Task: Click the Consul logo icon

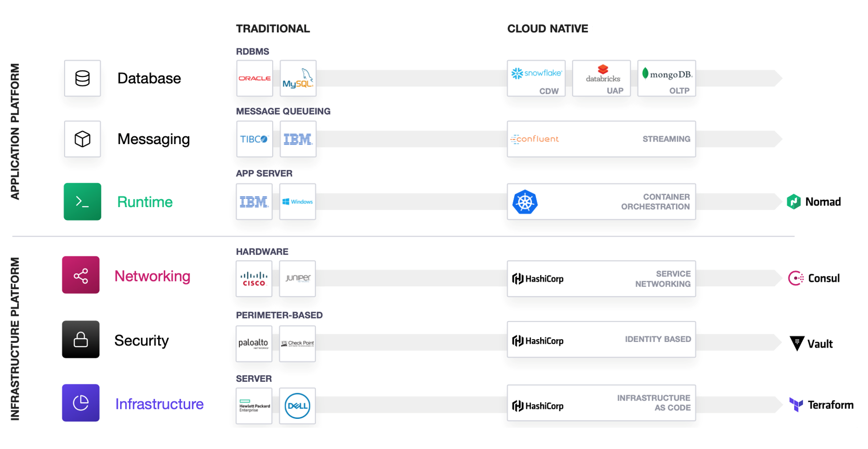Action: click(796, 278)
